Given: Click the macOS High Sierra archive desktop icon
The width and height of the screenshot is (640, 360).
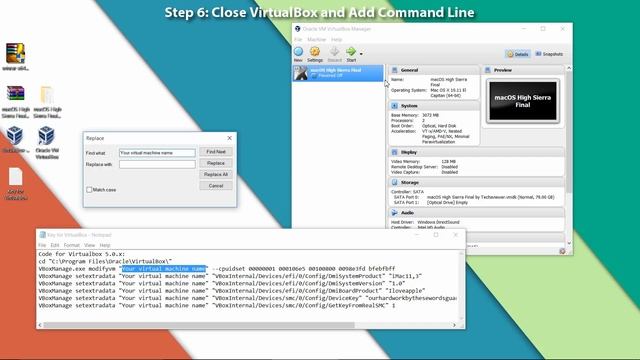Looking at the screenshot, I should [x=16, y=102].
